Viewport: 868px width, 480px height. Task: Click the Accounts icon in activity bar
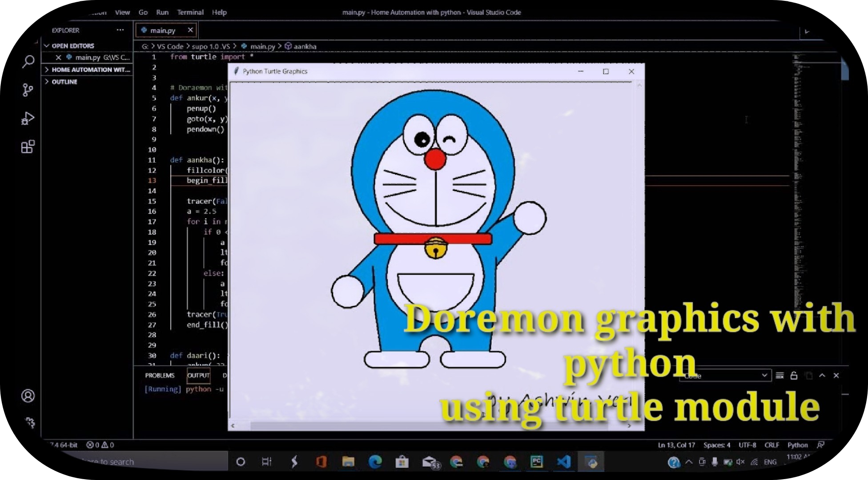(28, 396)
